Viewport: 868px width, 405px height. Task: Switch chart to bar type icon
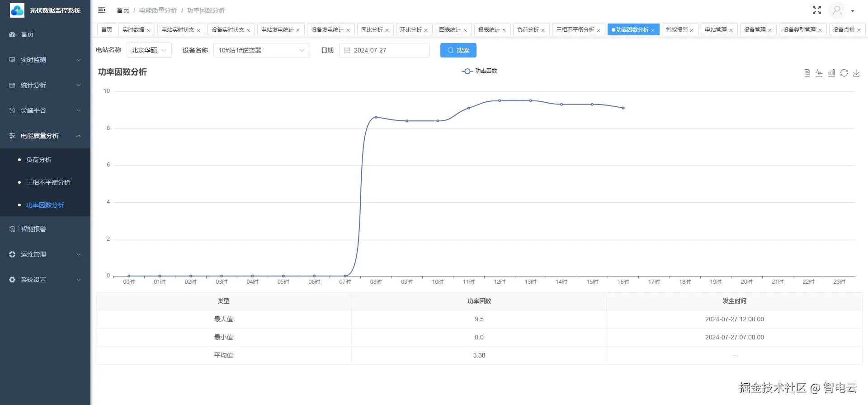[831, 73]
